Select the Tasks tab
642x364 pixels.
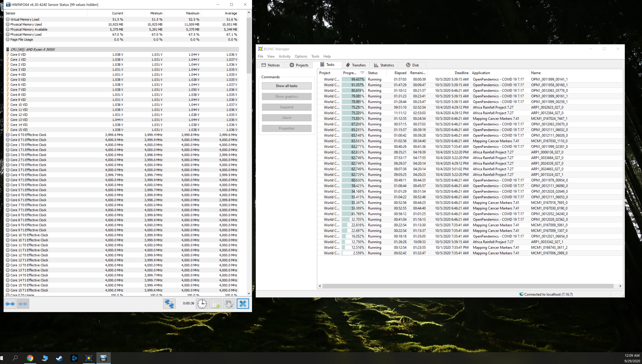[x=327, y=65]
